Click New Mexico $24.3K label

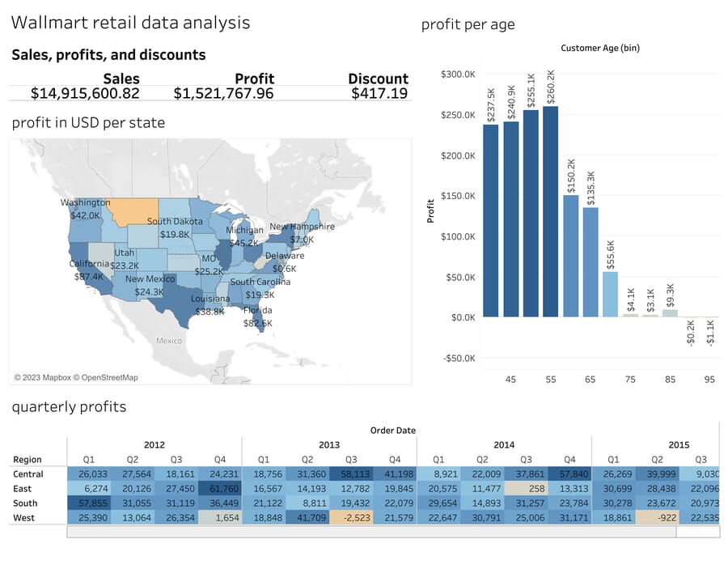150,285
